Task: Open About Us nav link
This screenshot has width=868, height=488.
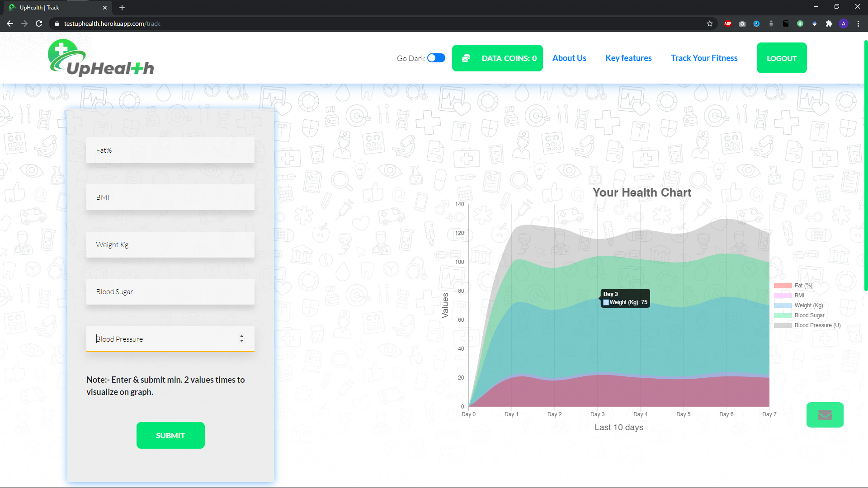Action: 569,58
